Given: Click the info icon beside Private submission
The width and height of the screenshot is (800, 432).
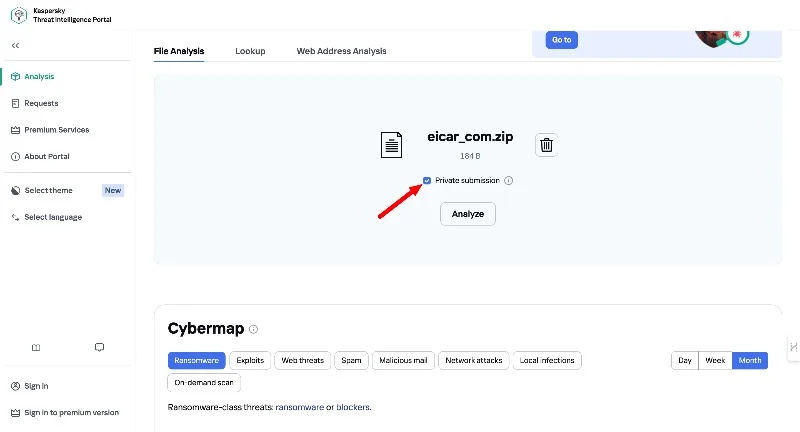Looking at the screenshot, I should [x=508, y=181].
